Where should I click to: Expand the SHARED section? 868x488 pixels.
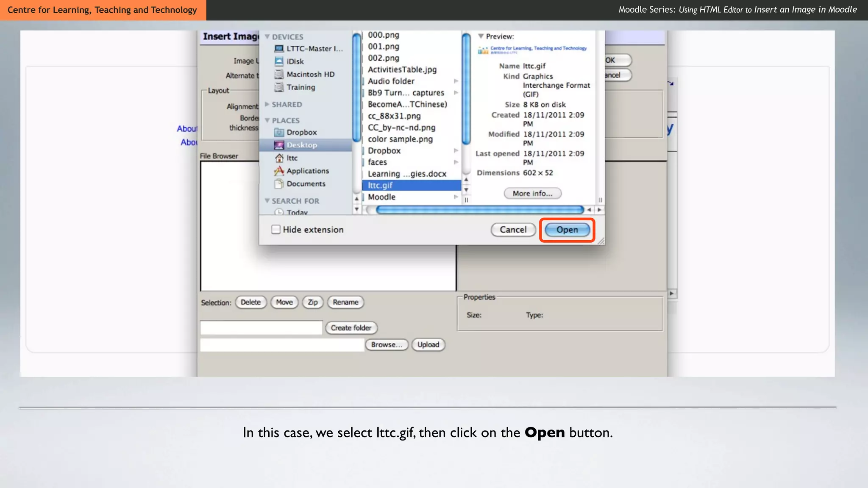267,104
